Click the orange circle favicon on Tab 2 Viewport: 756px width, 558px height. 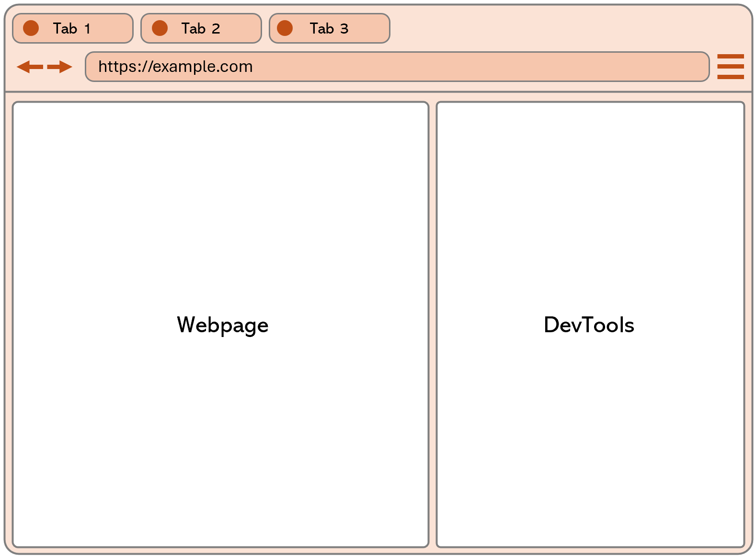coord(160,28)
